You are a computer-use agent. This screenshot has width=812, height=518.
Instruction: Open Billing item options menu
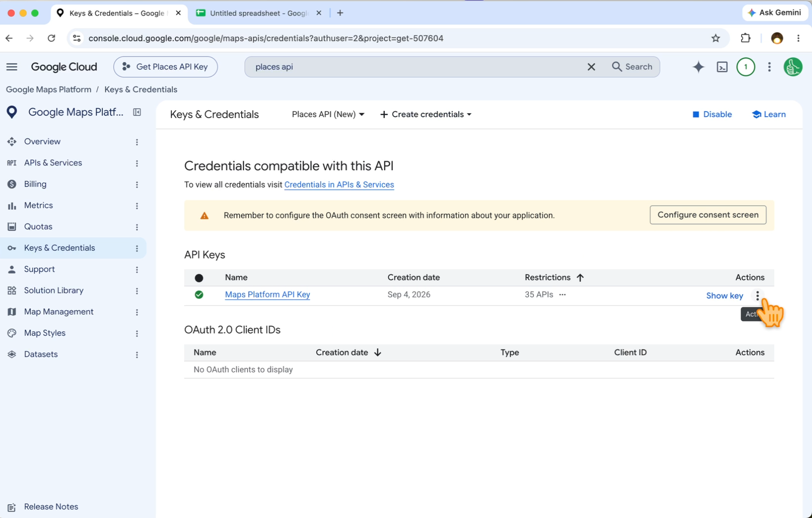point(137,184)
